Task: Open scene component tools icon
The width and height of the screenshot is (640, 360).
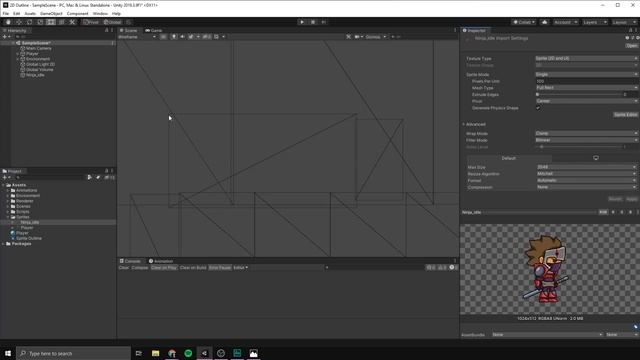Action: (348, 37)
